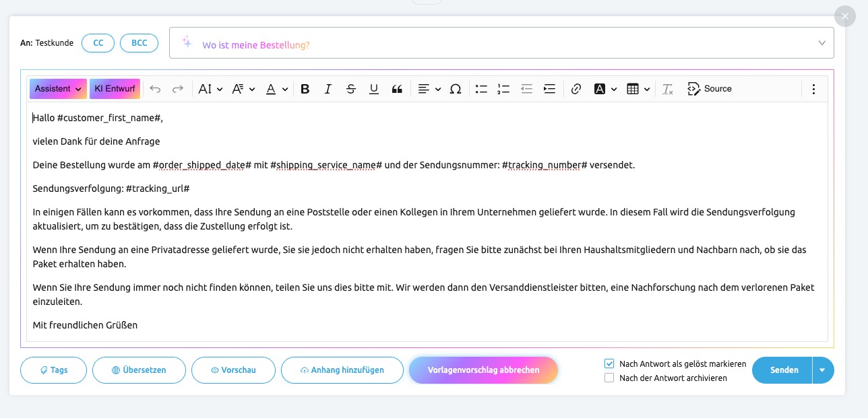The height and width of the screenshot is (418, 868).
Task: Open the special characters (omega) picker
Action: point(456,89)
